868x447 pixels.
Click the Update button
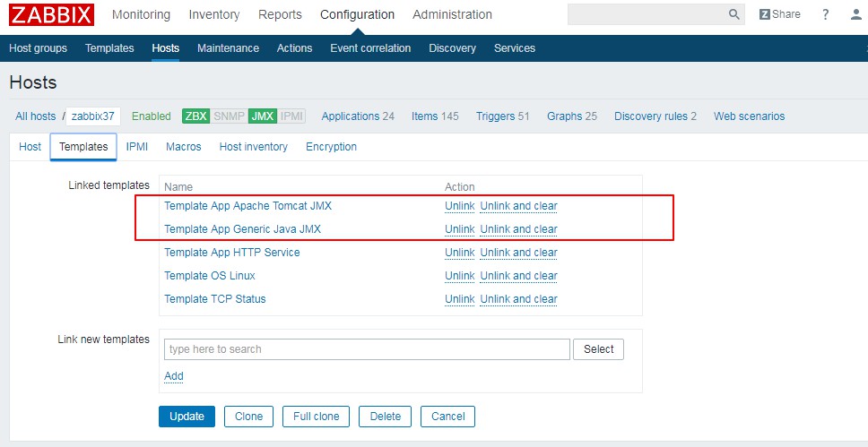pyautogui.click(x=187, y=417)
